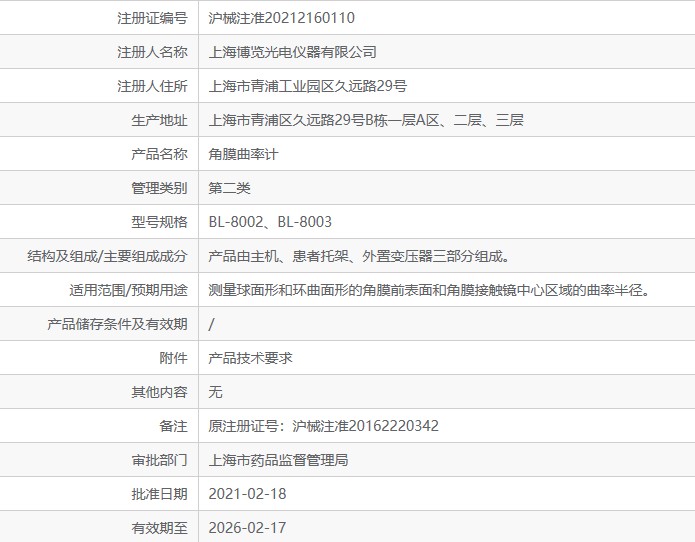Select department 上海市药品监督管理局
Screen dimensions: 695x542
(278, 460)
